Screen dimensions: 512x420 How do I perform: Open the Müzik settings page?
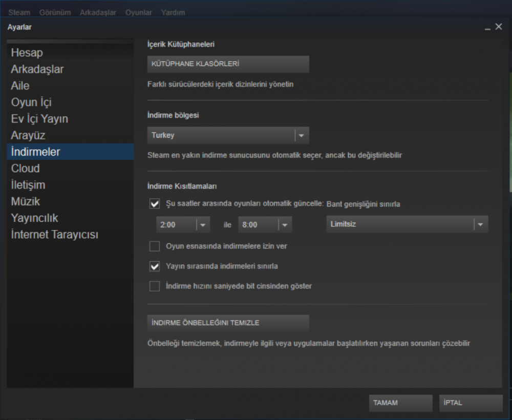[x=70, y=201]
